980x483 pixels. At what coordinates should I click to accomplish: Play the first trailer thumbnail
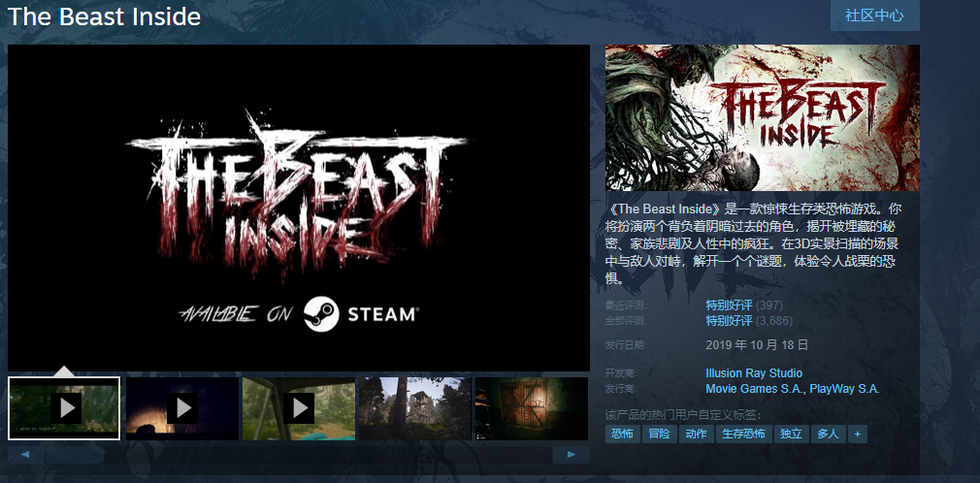64,408
